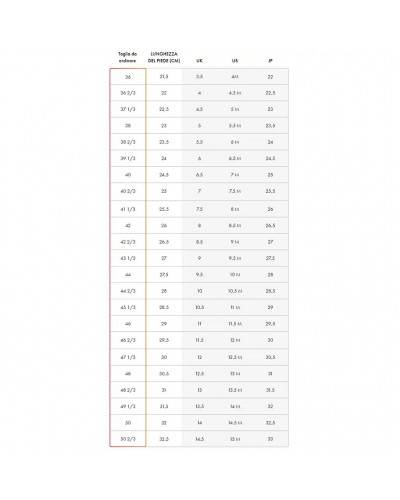Select the size 42 2/3 cell
The height and width of the screenshot is (500, 400).
pyautogui.click(x=128, y=242)
